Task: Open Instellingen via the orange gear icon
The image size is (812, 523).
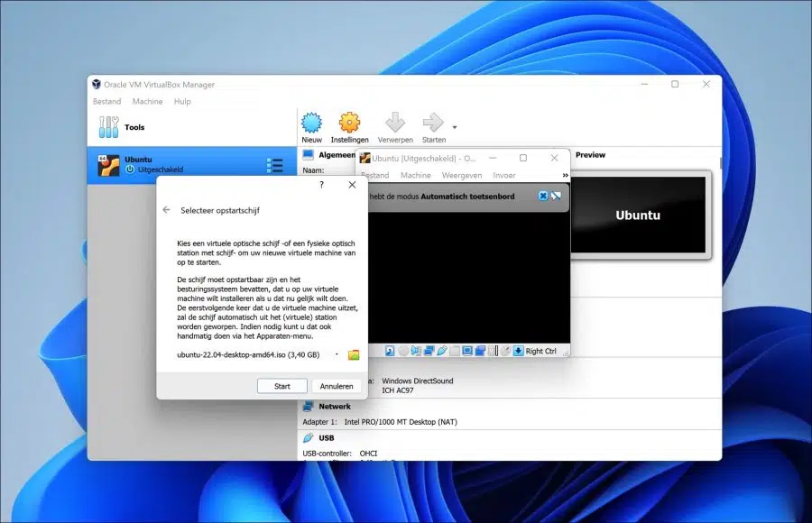Action: click(x=349, y=123)
